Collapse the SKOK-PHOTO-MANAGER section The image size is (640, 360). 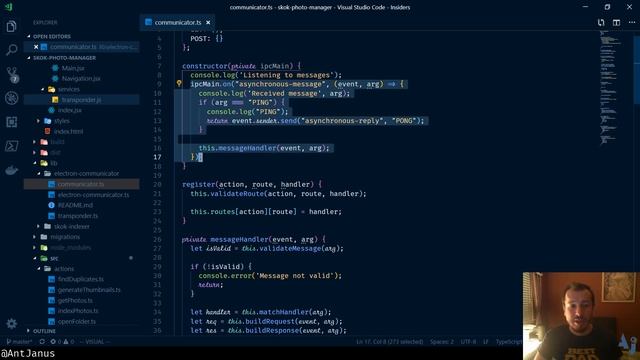click(x=64, y=58)
